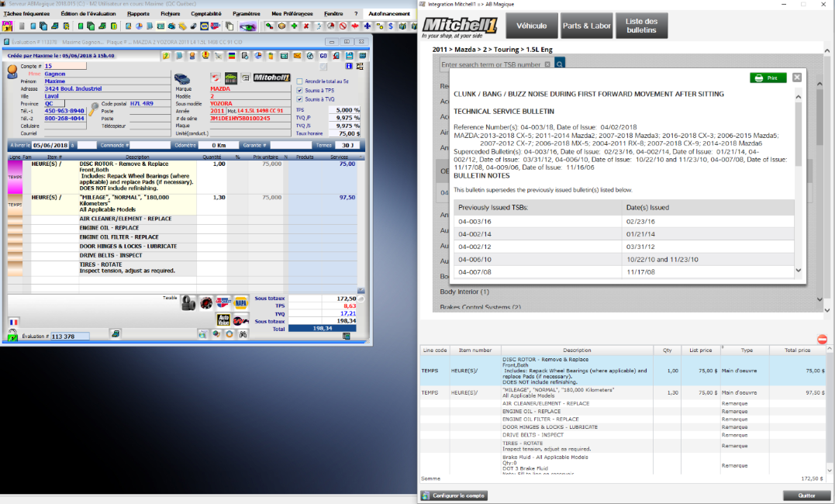The width and height of the screenshot is (835, 504).
Task: Click the red remove icon above Mitchell1 table
Action: (x=823, y=340)
